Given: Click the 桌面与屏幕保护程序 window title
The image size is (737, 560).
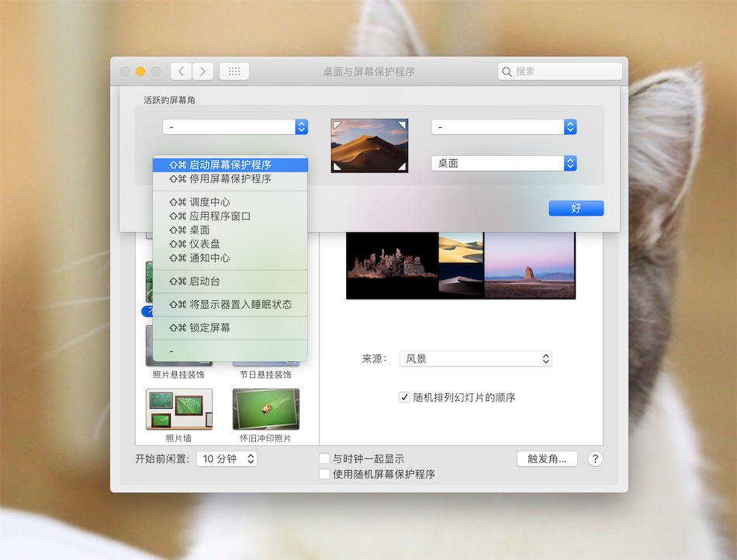Looking at the screenshot, I should 369,71.
